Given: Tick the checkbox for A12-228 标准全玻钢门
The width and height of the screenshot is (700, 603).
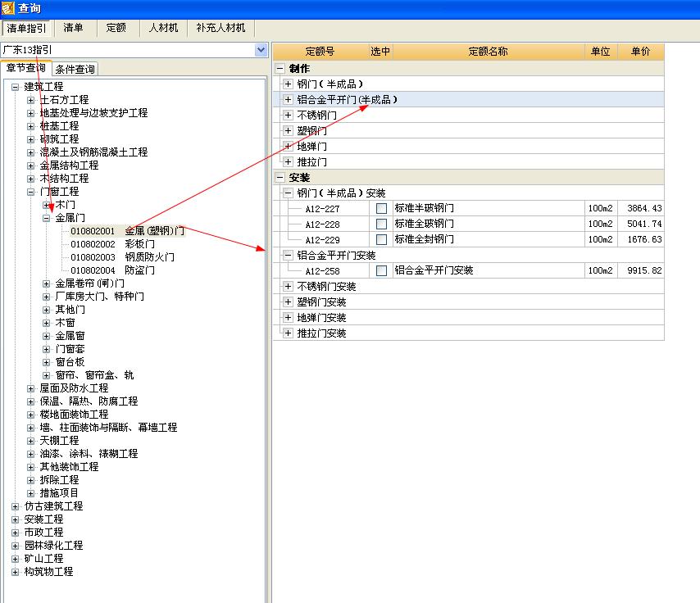Looking at the screenshot, I should tap(381, 224).
